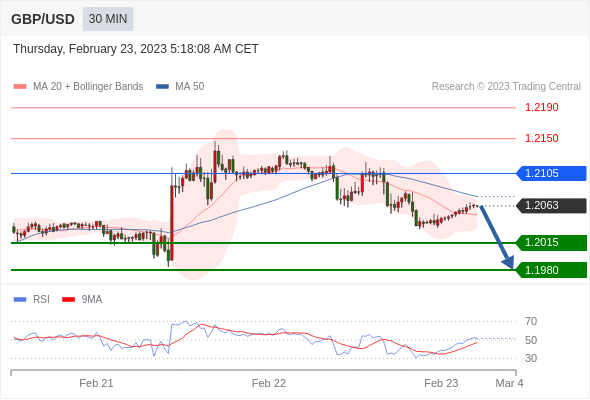Image resolution: width=590 pixels, height=400 pixels.
Task: Click the RSI 50 axis value
Action: pos(531,340)
